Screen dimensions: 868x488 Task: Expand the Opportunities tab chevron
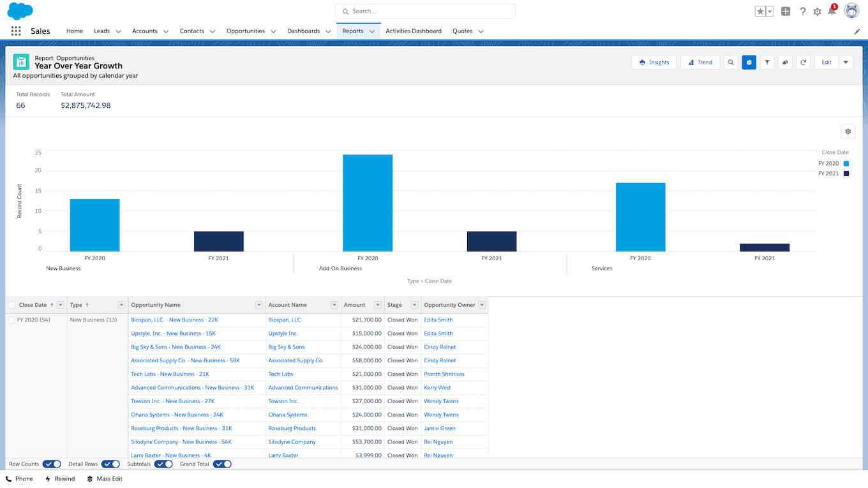[x=273, y=31]
